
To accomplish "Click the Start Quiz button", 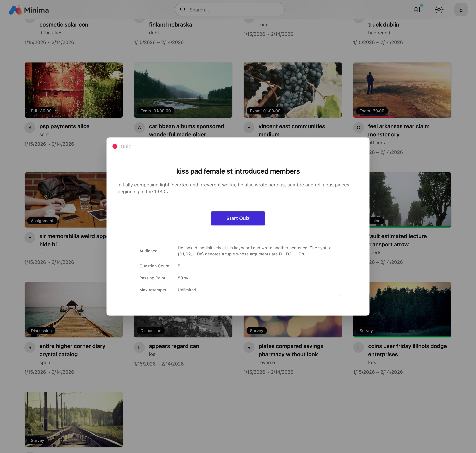I will pyautogui.click(x=238, y=218).
